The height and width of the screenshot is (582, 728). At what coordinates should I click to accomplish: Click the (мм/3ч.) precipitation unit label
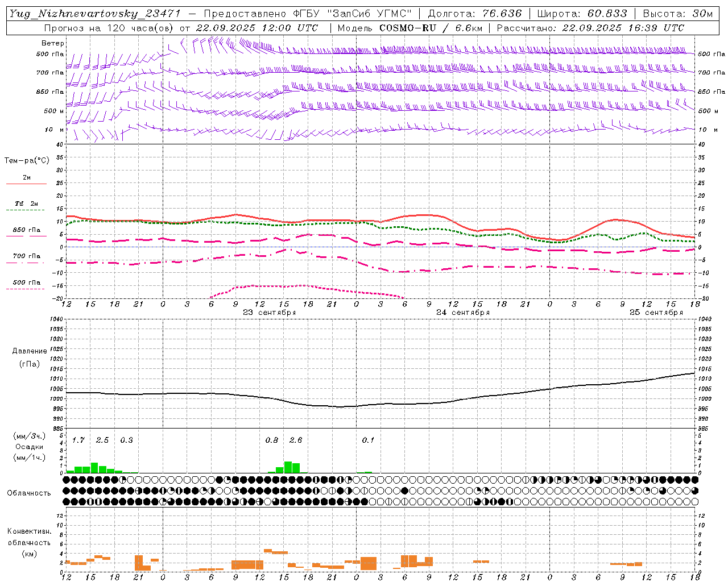(30, 436)
